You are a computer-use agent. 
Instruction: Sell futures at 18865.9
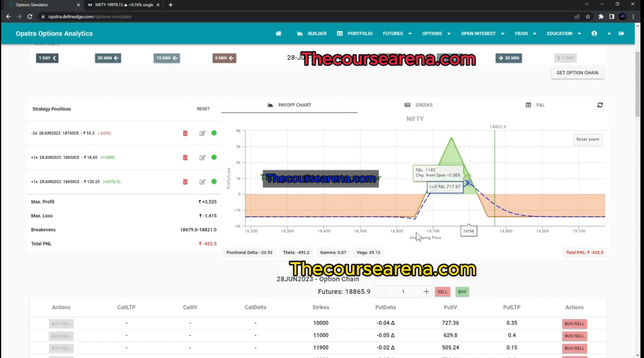pyautogui.click(x=442, y=292)
